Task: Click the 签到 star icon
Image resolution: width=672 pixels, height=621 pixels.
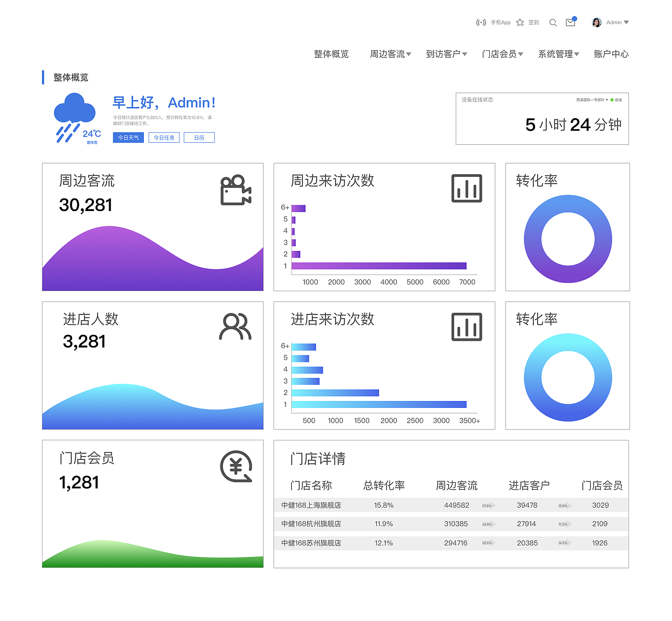Action: coord(519,22)
